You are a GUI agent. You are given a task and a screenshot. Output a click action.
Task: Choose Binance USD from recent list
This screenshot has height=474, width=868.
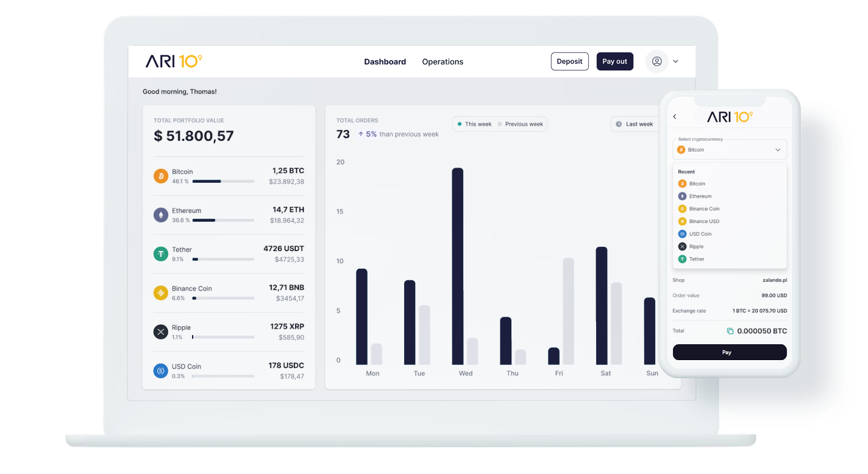[x=703, y=222]
